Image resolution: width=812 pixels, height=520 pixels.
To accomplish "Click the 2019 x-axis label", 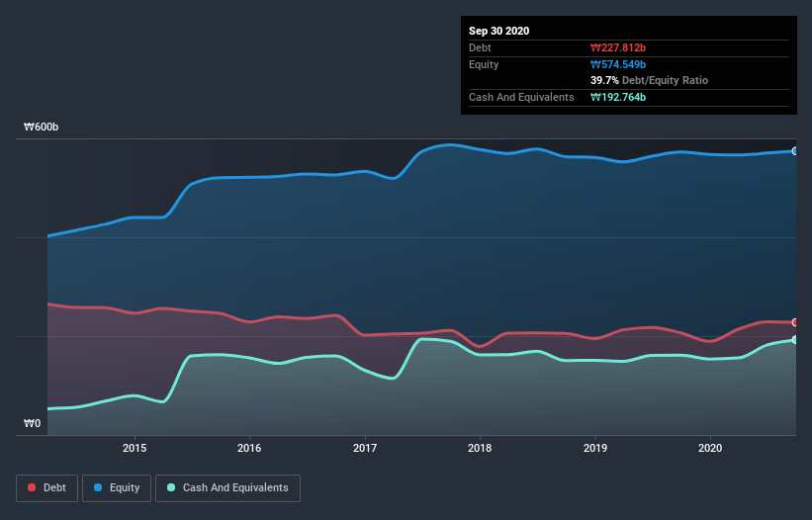I will 595,448.
